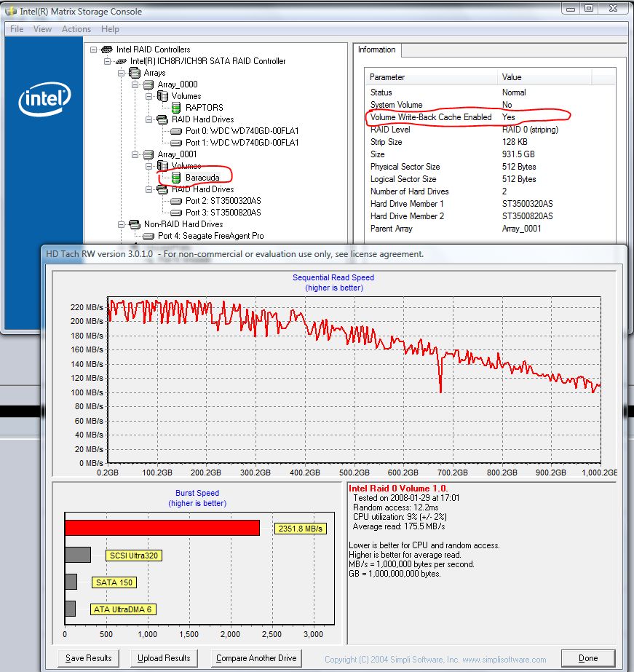The height and width of the screenshot is (672, 634).
Task: Open the Help menu
Action: (110, 29)
